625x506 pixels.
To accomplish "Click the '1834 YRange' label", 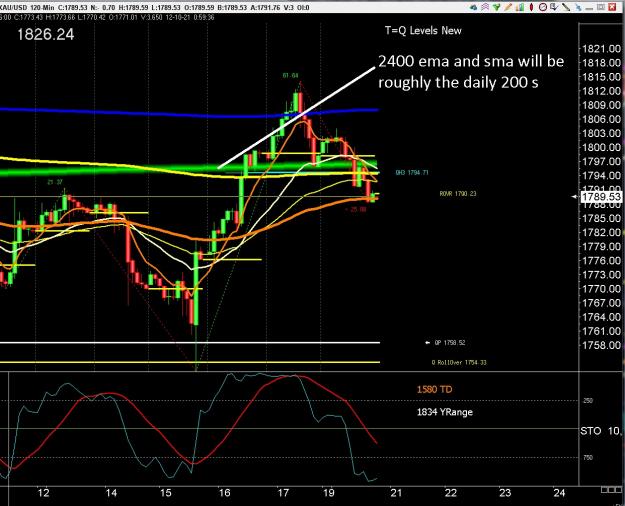I will point(444,412).
